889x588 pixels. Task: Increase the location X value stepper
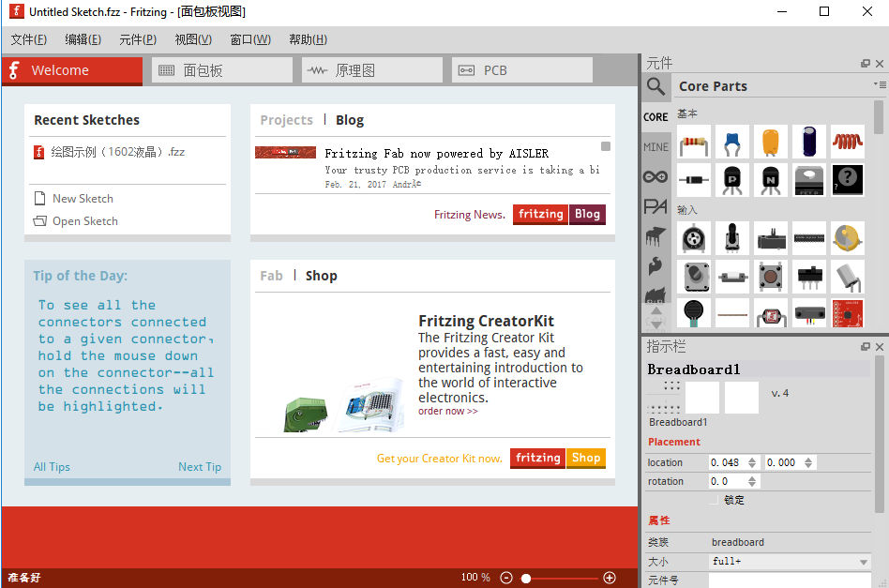(x=752, y=460)
